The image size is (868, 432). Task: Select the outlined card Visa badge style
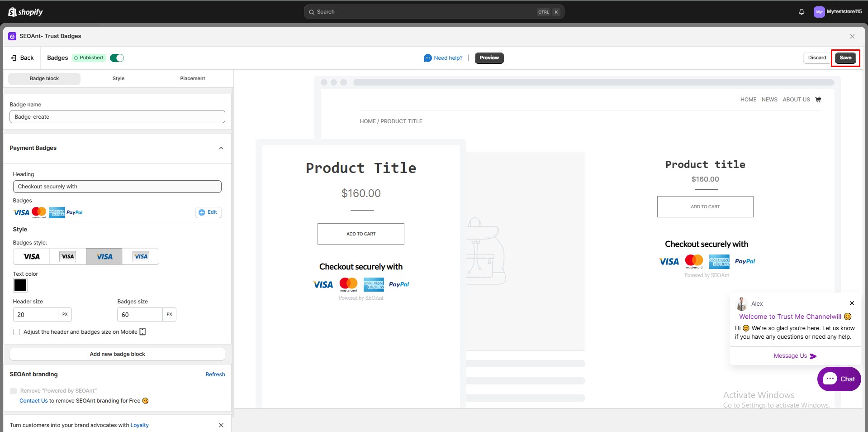point(68,257)
